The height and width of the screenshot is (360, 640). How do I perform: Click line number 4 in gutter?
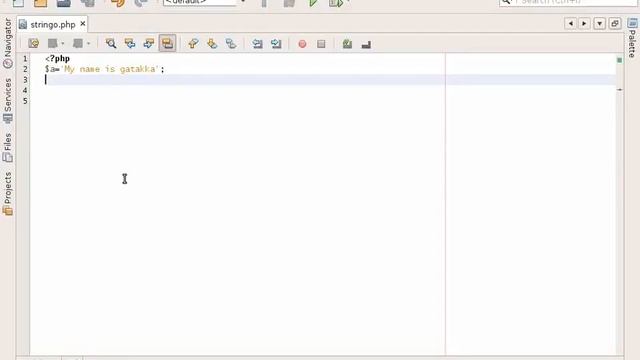pyautogui.click(x=25, y=90)
